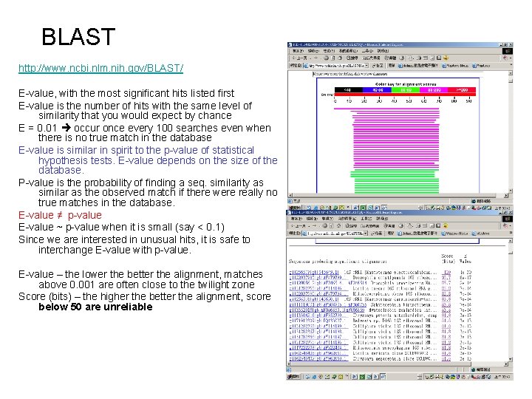532x399 pixels.
Task: Click scroll-right arrow in upper browser window
Action: [x=506, y=195]
